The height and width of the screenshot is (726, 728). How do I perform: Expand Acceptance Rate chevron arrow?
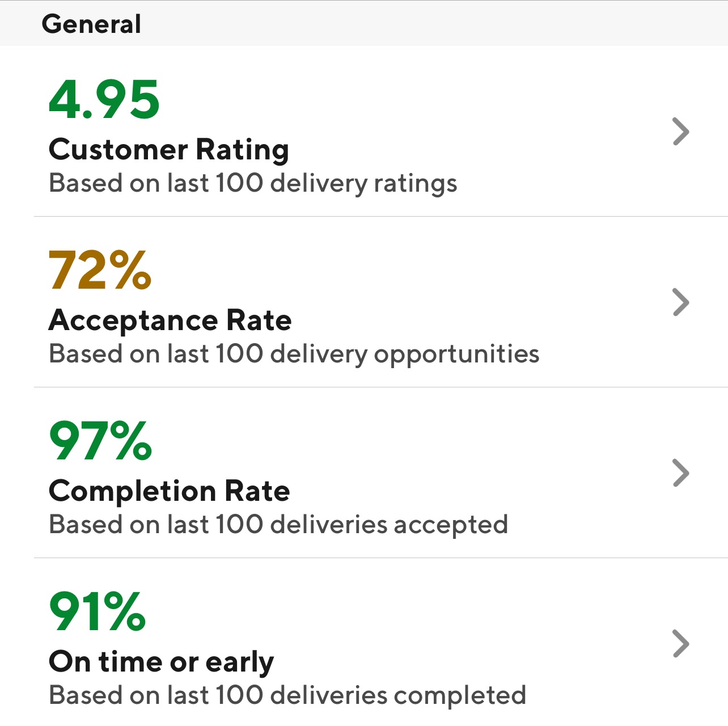681,302
